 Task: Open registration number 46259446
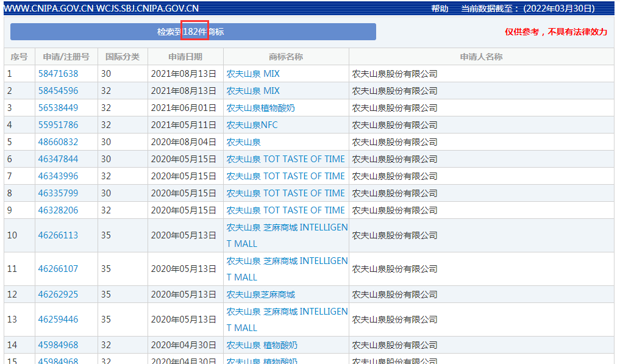(58, 319)
